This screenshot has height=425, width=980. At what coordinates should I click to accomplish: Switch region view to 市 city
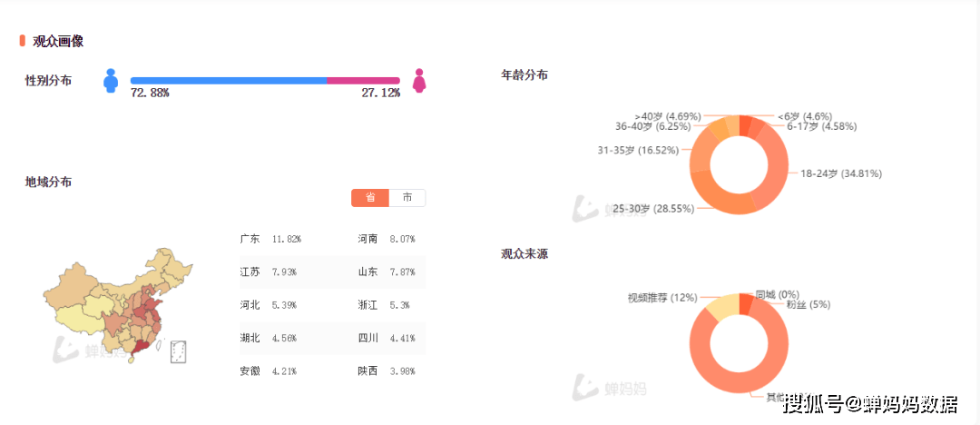tap(407, 198)
